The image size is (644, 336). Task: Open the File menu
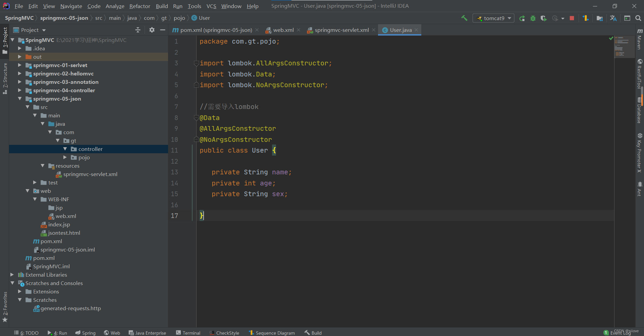point(19,6)
